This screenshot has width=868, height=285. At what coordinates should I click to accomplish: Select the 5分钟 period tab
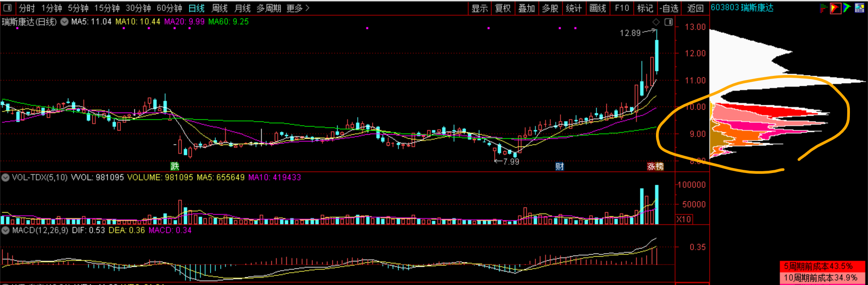coord(78,8)
